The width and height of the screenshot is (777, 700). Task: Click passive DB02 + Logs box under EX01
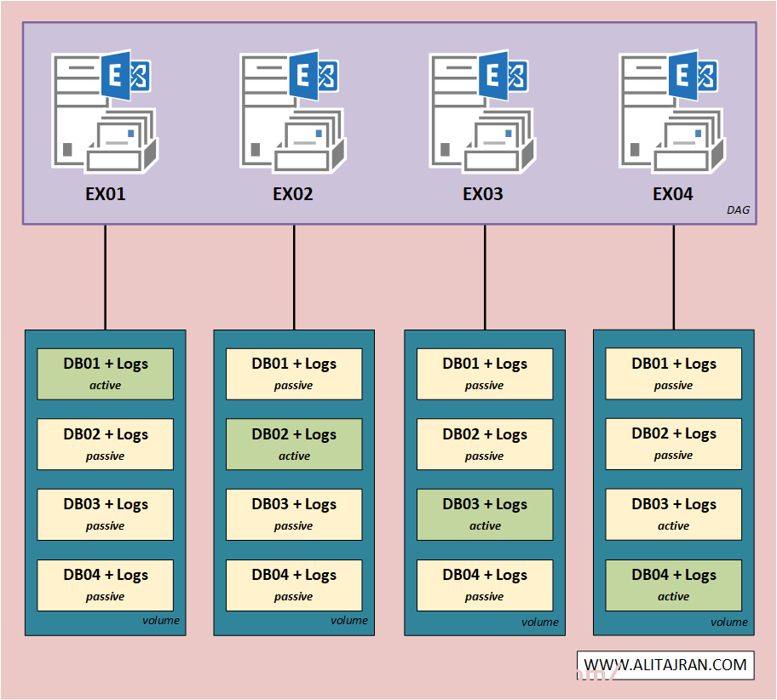pyautogui.click(x=106, y=445)
